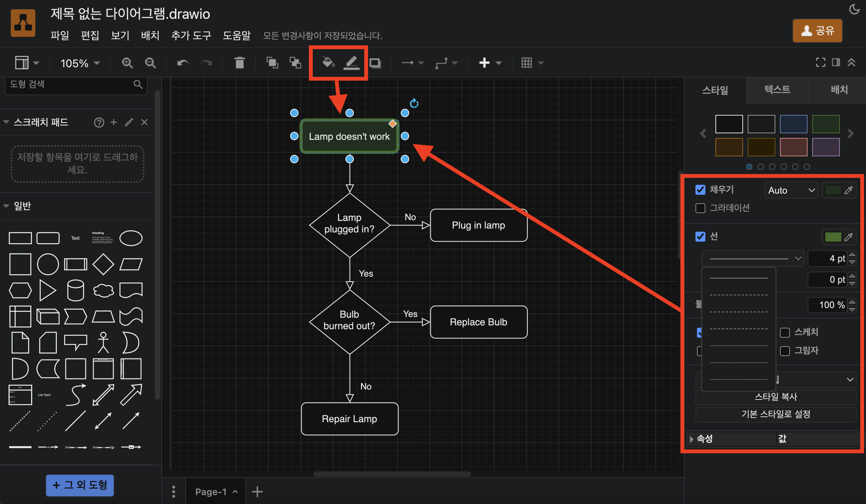The height and width of the screenshot is (504, 866).
Task: Toggle the 선 line checkbox
Action: point(700,237)
